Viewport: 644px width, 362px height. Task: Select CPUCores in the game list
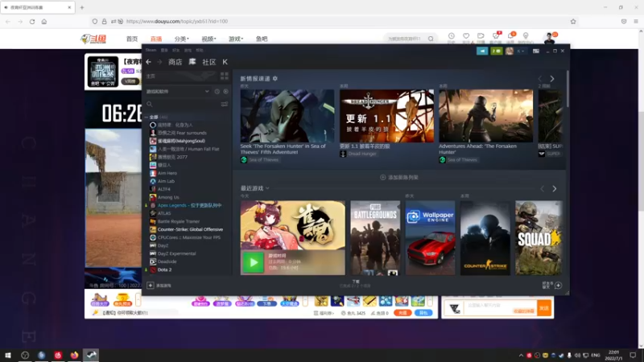tap(185, 237)
